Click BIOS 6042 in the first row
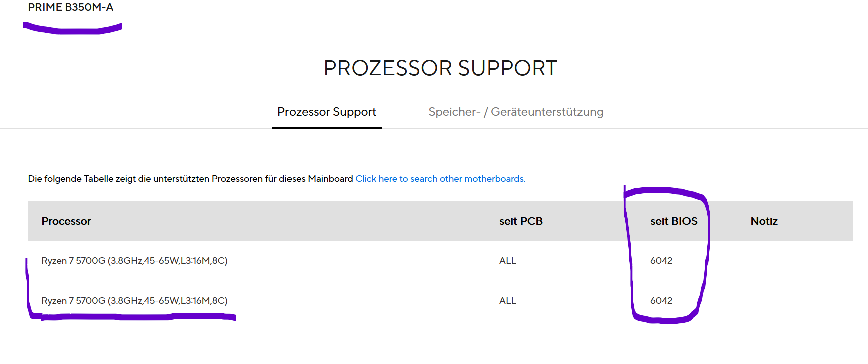 point(661,261)
